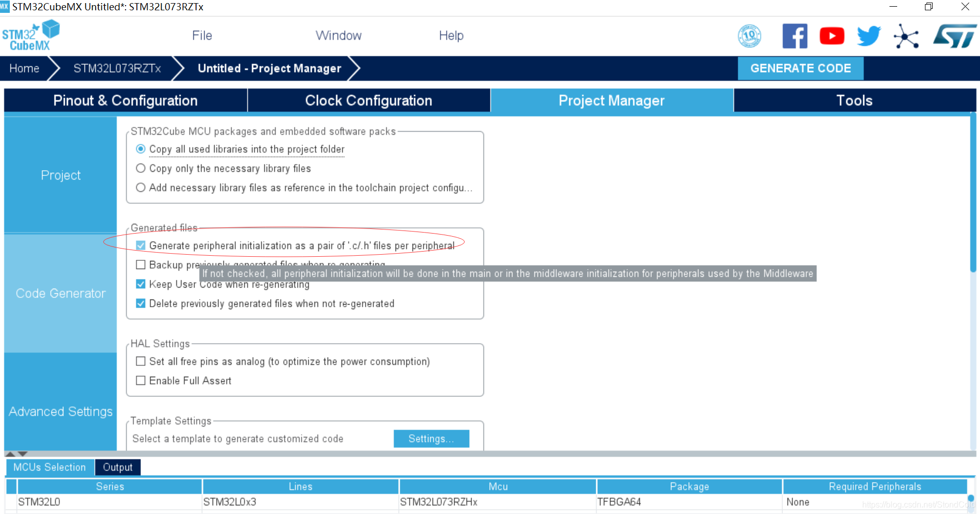Toggle Generate peripheral initialization per peripheral checkbox

(x=140, y=245)
